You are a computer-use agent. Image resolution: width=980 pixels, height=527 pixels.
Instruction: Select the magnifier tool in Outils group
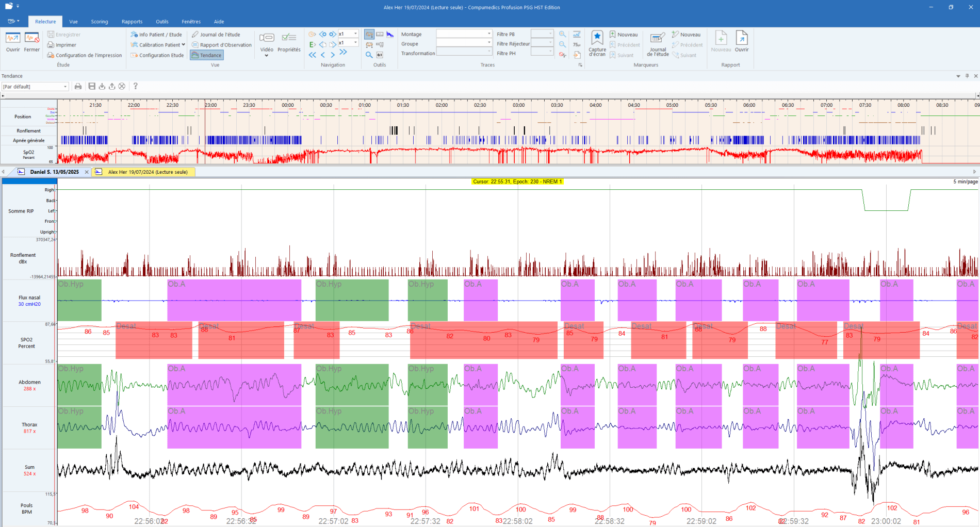click(x=369, y=55)
